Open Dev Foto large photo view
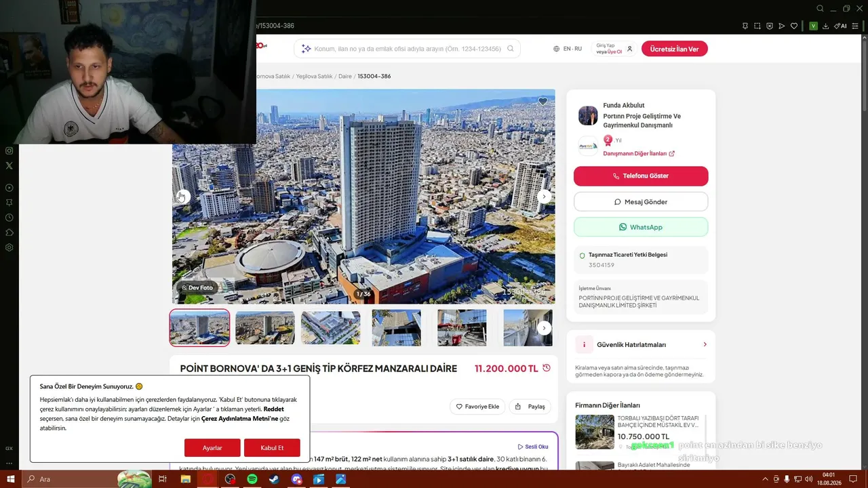Screen dimensions: 868x488 point(197,287)
